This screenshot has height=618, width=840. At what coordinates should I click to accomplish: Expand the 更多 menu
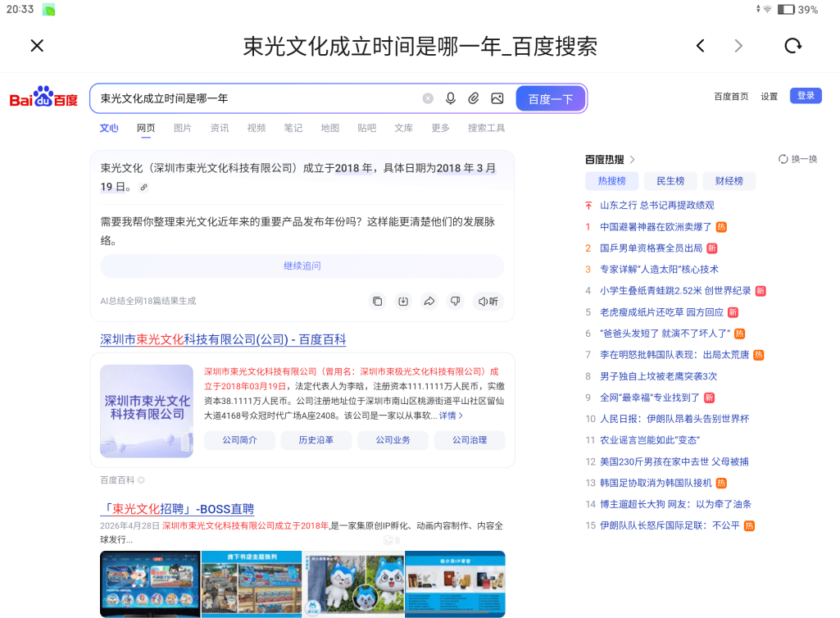coord(440,128)
